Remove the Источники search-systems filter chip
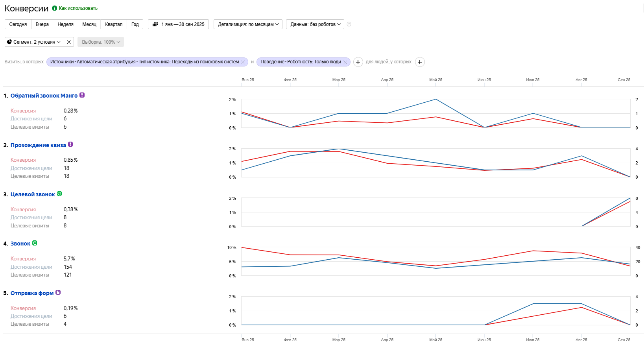Viewport: 644px width, 347px height. (x=243, y=62)
